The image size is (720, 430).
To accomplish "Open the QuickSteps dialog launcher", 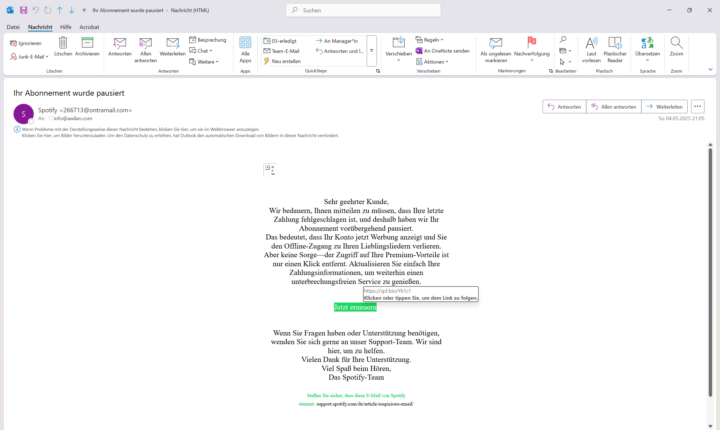I will tap(378, 71).
